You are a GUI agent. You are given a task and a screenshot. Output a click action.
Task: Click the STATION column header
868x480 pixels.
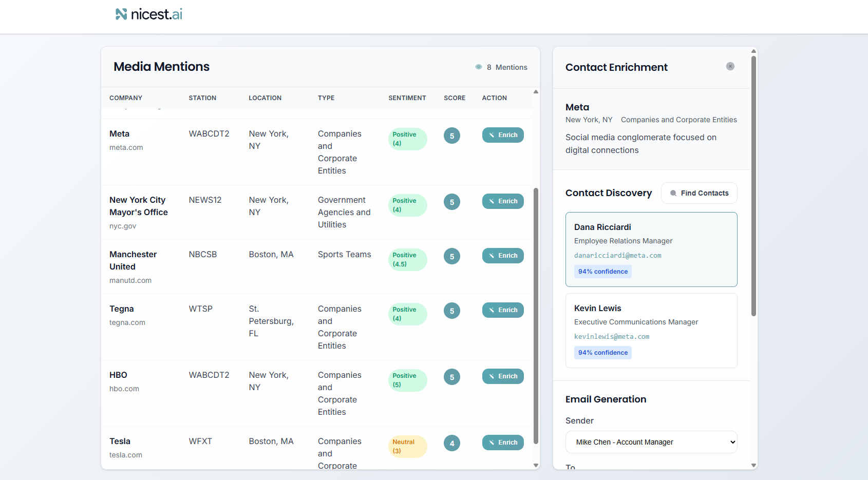tap(202, 98)
